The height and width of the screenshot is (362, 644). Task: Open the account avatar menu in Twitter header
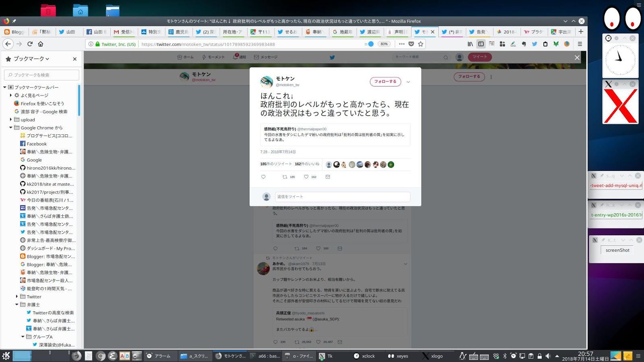[459, 57]
